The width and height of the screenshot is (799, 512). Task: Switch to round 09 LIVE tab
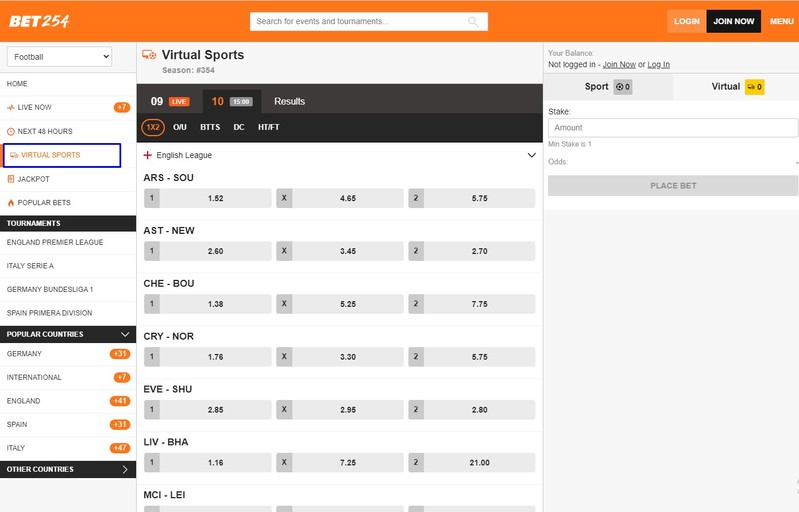pyautogui.click(x=170, y=101)
